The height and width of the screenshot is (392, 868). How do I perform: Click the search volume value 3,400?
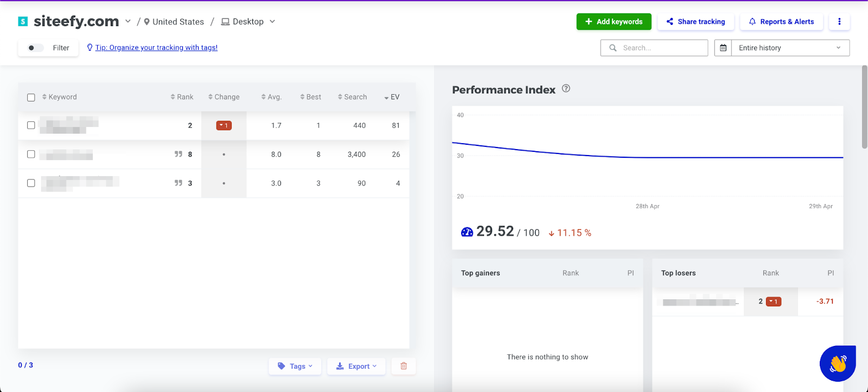click(356, 155)
